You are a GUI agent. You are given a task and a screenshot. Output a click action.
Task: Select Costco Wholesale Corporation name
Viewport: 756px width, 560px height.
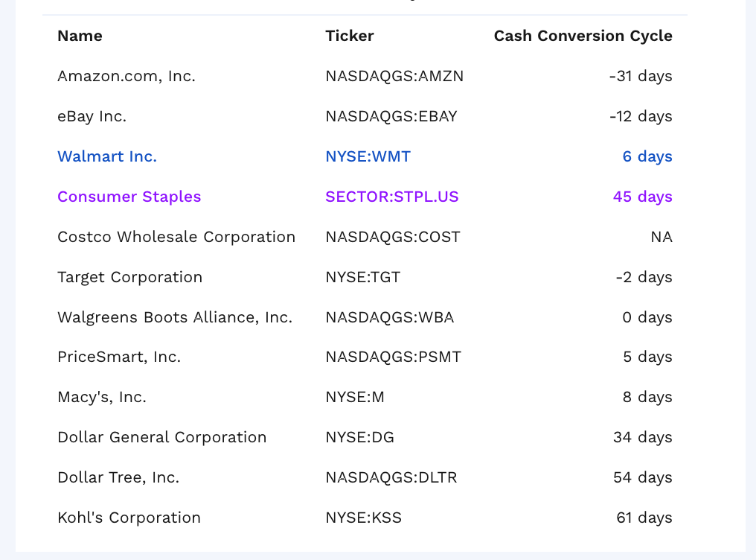click(176, 237)
